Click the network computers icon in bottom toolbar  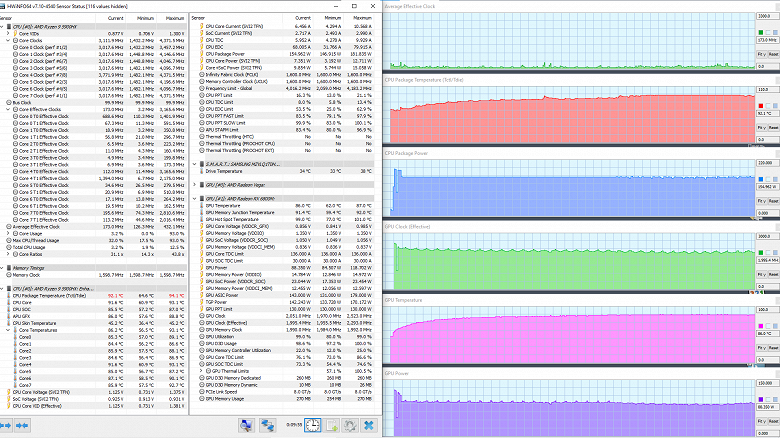(266, 425)
